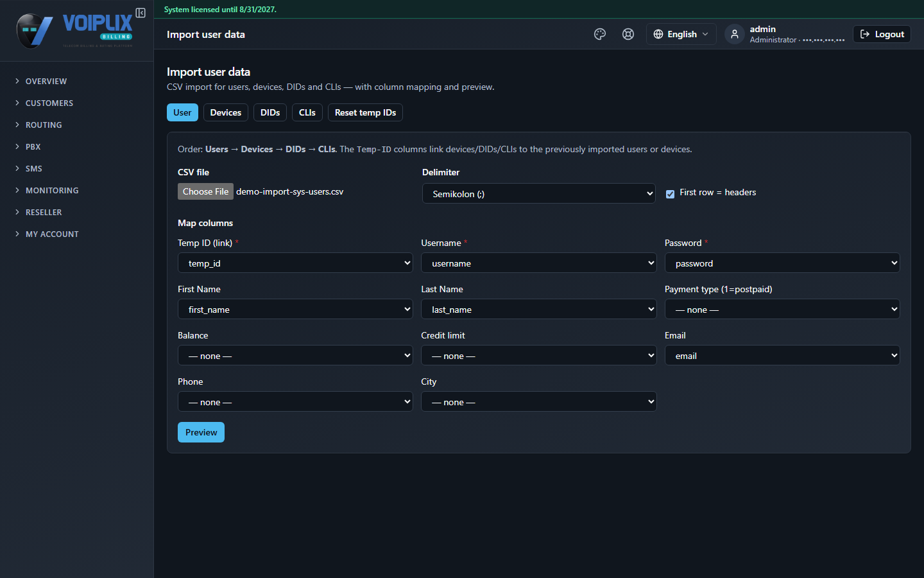Open the Payment type column dropdown
Viewport: 924px width, 578px height.
pos(782,309)
